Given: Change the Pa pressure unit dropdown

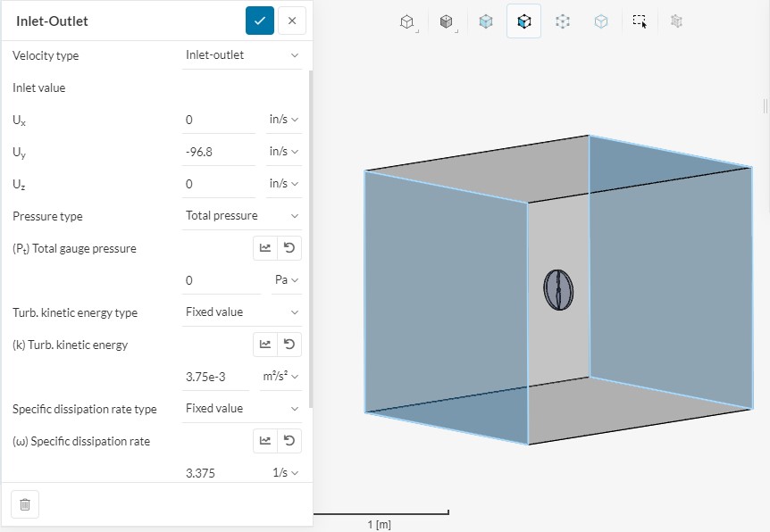Looking at the screenshot, I should point(287,279).
